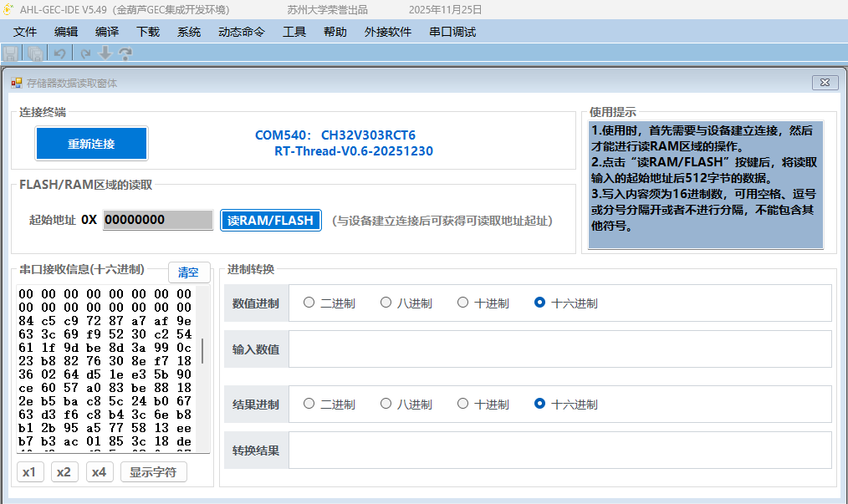Viewport: 848px width, 504px height.
Task: Open the 动态命令 menu
Action: (242, 32)
